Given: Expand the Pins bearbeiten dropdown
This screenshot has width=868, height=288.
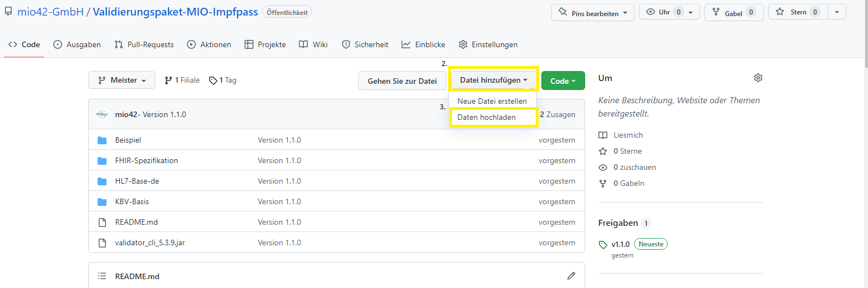Looking at the screenshot, I should pyautogui.click(x=592, y=13).
